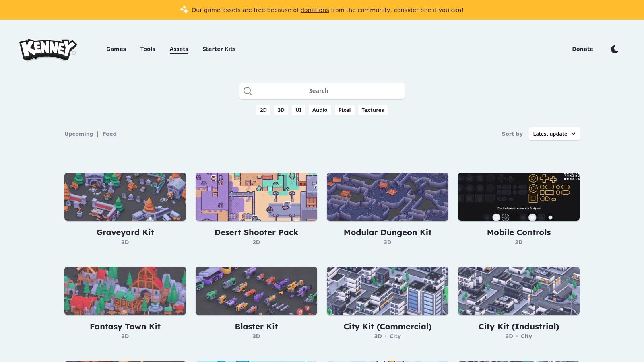The height and width of the screenshot is (362, 644).
Task: Filter assets by 2D tag
Action: point(263,110)
